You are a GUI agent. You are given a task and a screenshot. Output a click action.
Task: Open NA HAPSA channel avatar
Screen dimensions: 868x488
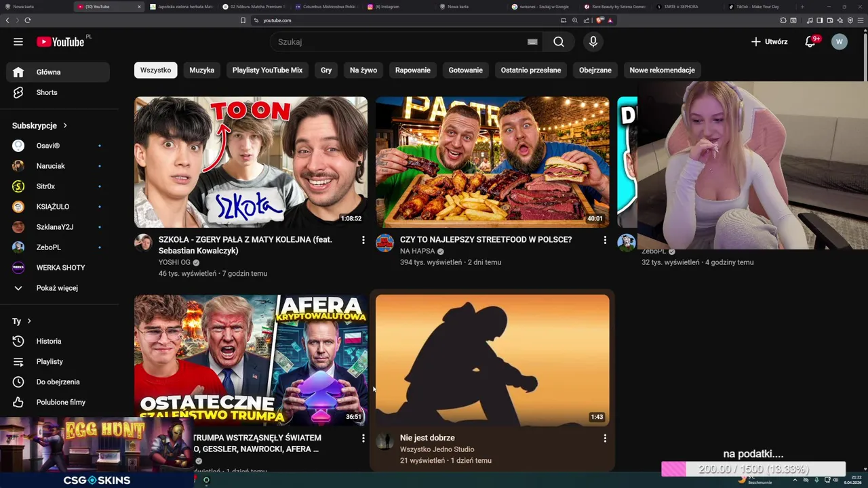pyautogui.click(x=384, y=243)
